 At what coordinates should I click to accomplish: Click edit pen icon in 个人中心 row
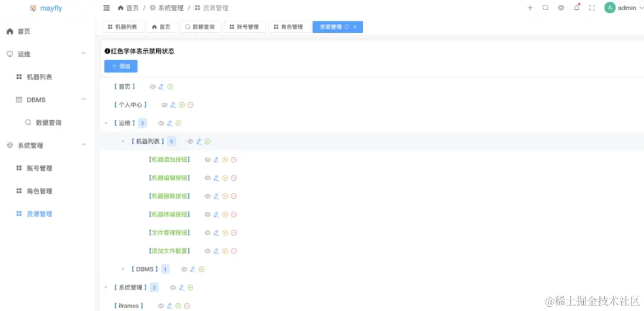click(174, 105)
